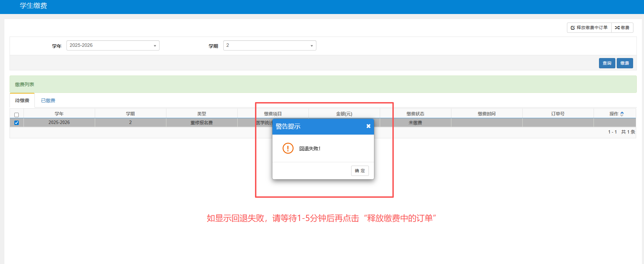Switch to the 待缴费 tab
Image resolution: width=644 pixels, height=264 pixels.
22,100
